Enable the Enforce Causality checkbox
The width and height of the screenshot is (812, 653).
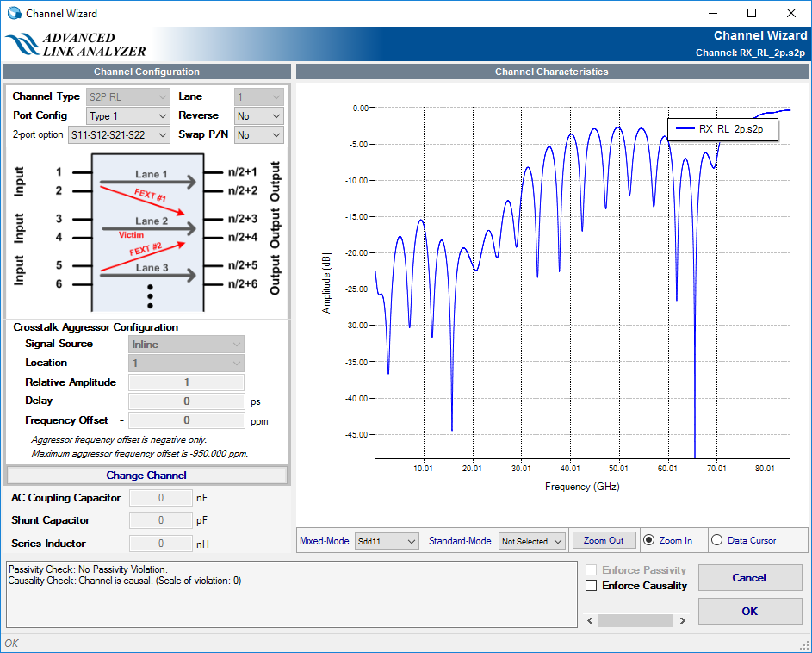coord(592,586)
